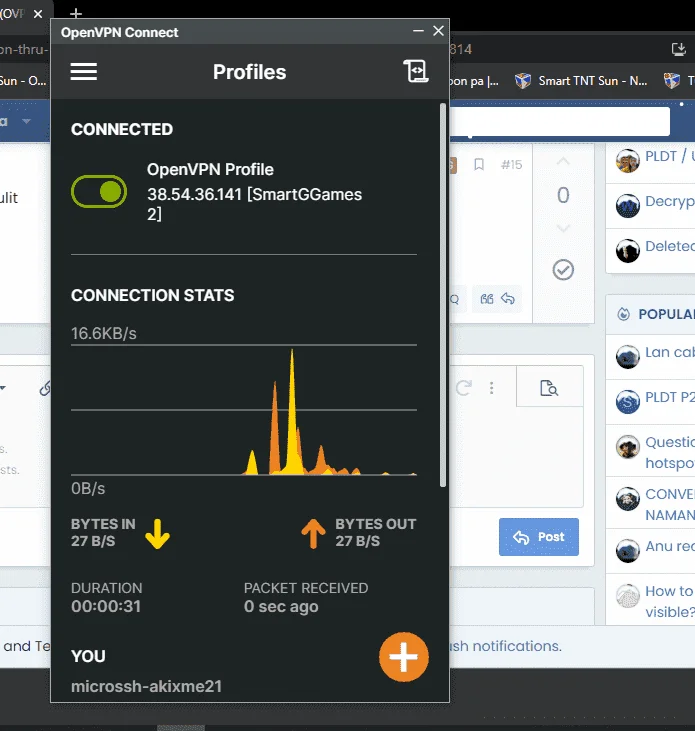Image resolution: width=695 pixels, height=731 pixels.
Task: Open the PLDT P2 popular thread
Action: coord(670,397)
